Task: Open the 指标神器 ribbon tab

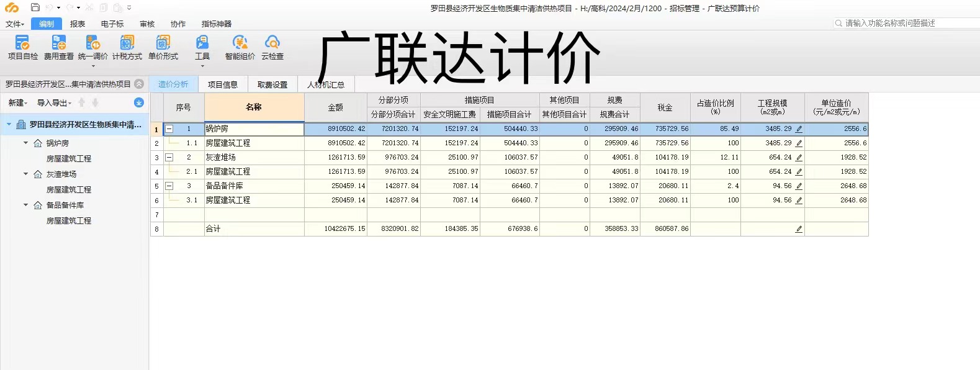Action: (x=217, y=24)
